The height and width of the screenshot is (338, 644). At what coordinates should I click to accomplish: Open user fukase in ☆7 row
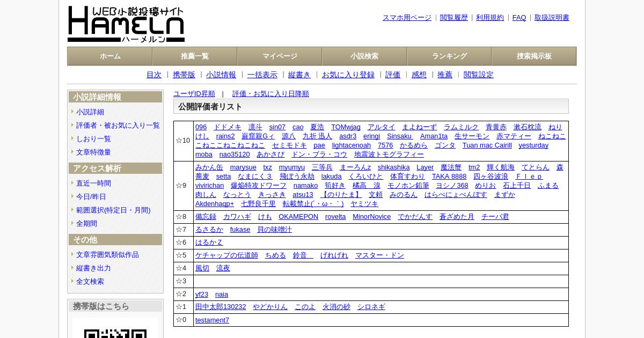coord(240,230)
